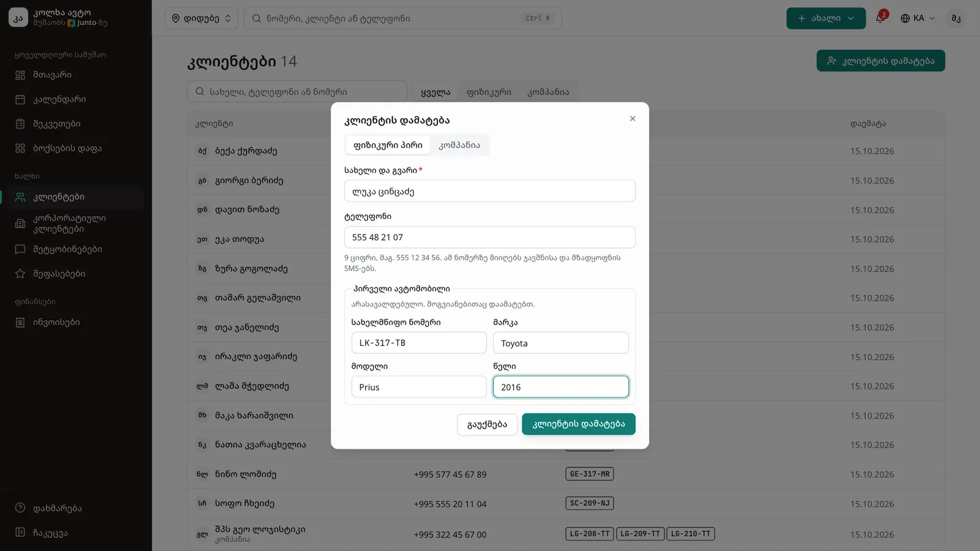Image resolution: width=980 pixels, height=551 pixels.
Task: Click the კა workspace logo
Action: (x=18, y=18)
